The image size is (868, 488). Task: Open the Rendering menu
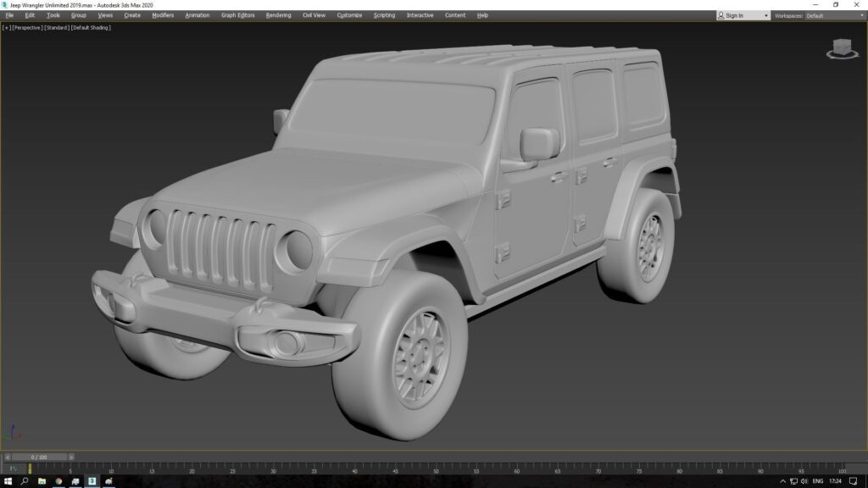click(x=277, y=14)
